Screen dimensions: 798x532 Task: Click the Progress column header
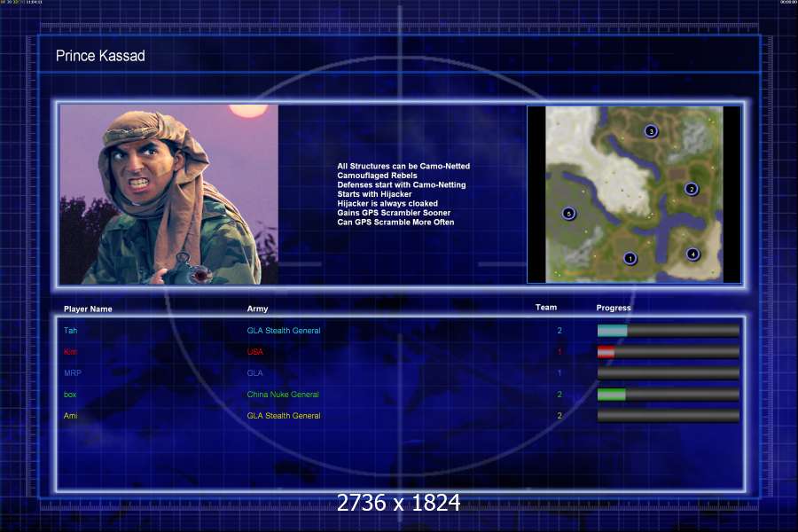click(x=614, y=308)
